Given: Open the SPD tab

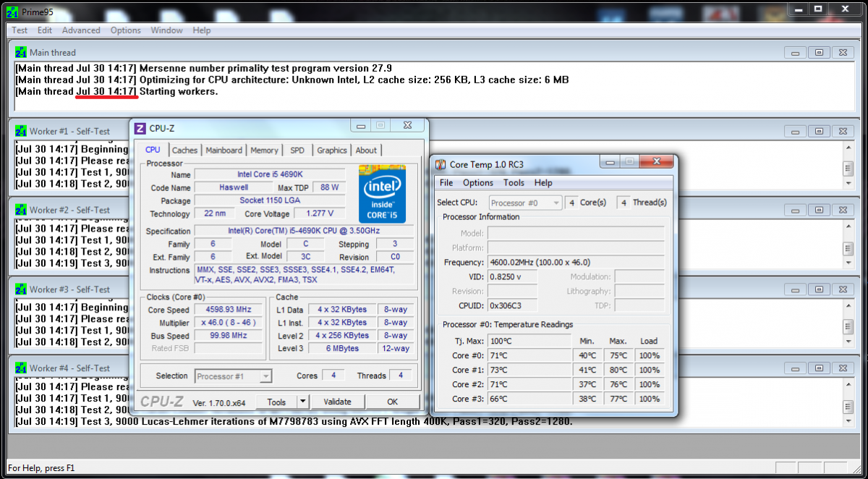Looking at the screenshot, I should [297, 151].
